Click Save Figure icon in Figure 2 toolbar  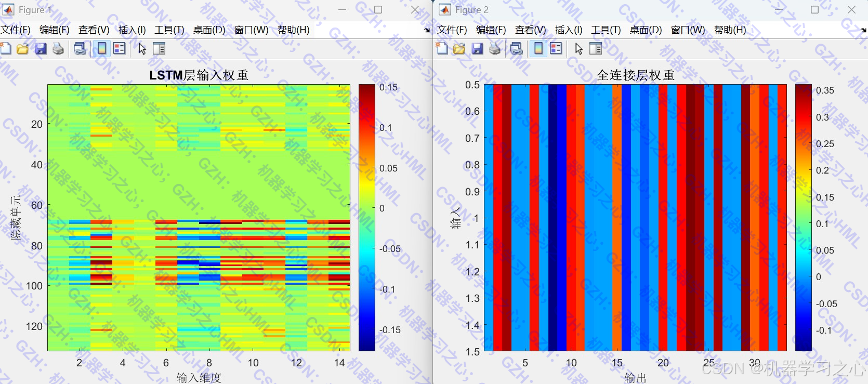point(477,49)
